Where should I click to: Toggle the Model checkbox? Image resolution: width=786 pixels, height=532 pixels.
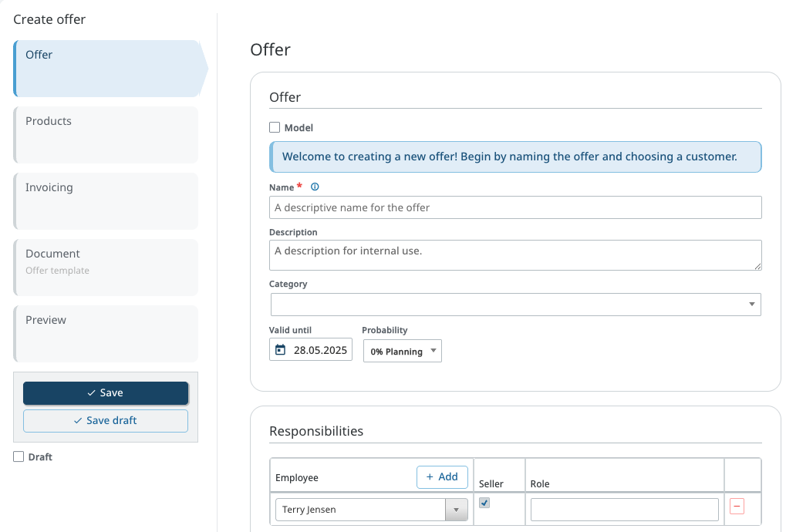(275, 127)
